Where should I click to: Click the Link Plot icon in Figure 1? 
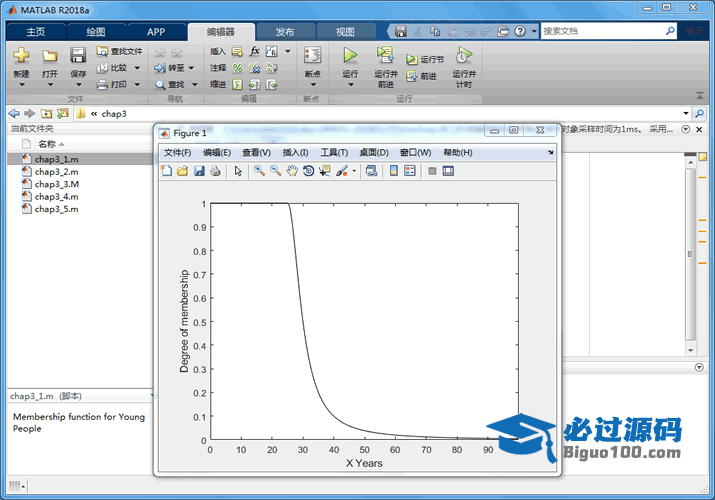click(372, 171)
